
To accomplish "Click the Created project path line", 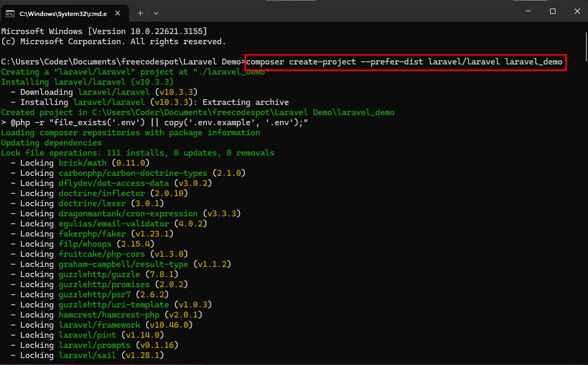I will click(x=198, y=112).
